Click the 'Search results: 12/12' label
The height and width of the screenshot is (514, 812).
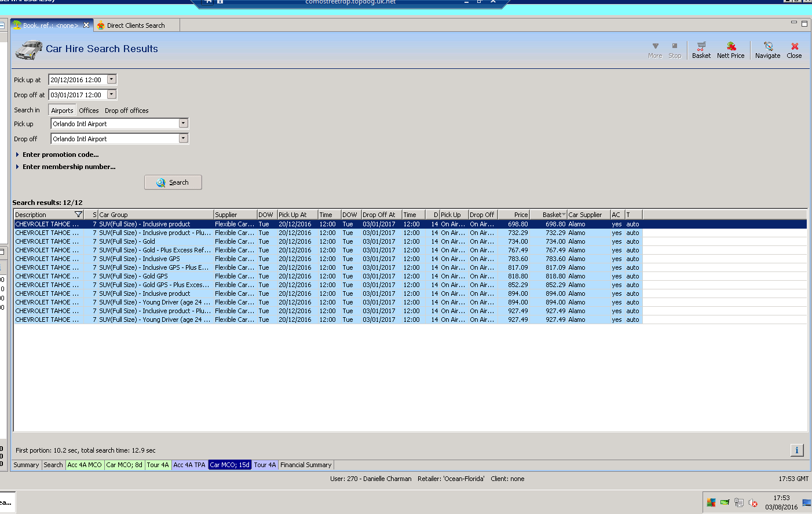47,203
